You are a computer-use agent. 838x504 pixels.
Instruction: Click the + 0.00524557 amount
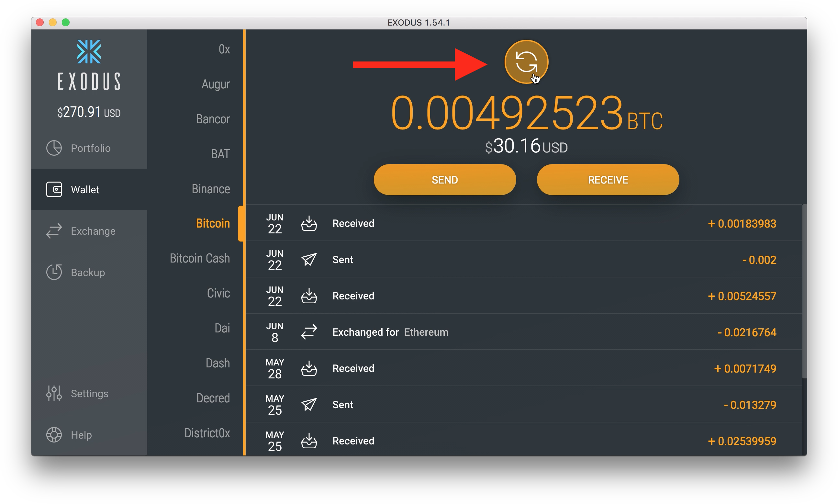[x=742, y=296]
